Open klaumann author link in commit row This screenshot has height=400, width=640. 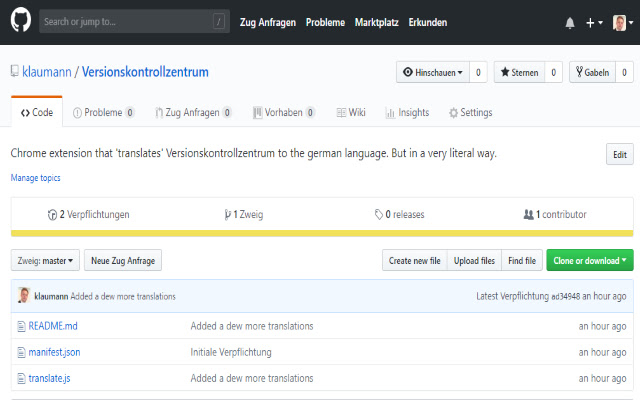[x=51, y=296]
